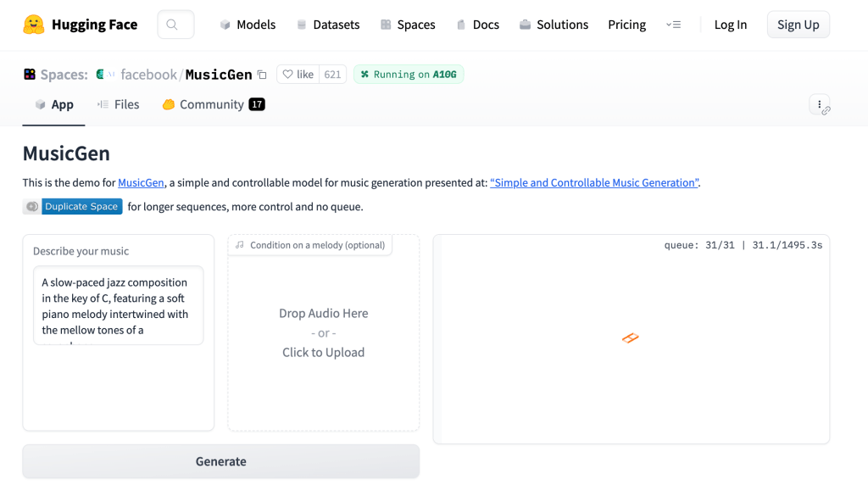Click the Drop Audio Here upload area
The height and width of the screenshot is (491, 868).
click(323, 332)
